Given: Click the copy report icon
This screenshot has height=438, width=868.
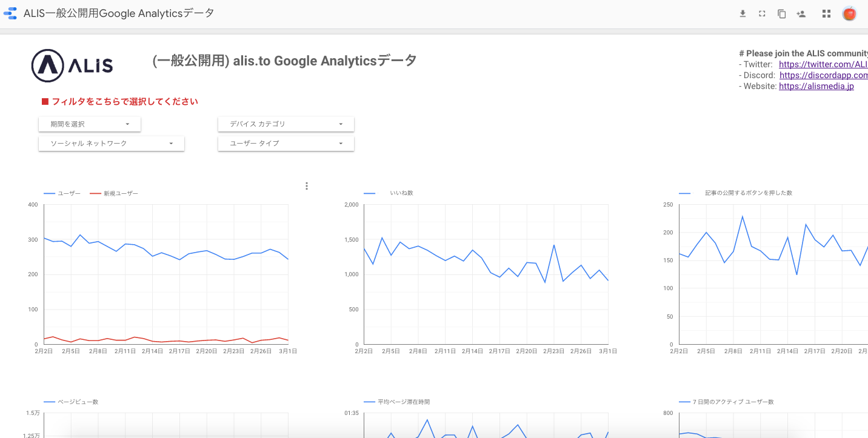Looking at the screenshot, I should [x=781, y=14].
